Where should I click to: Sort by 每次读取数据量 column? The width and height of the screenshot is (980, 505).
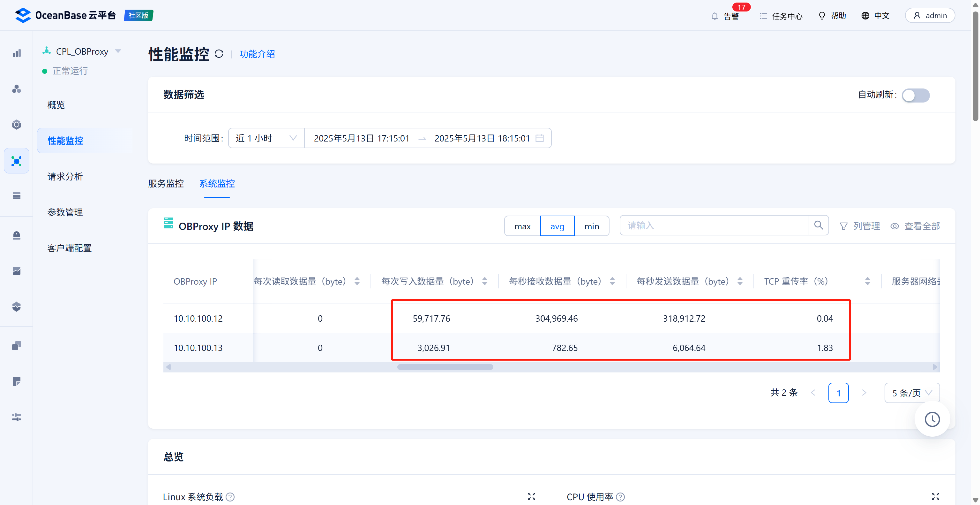357,281
